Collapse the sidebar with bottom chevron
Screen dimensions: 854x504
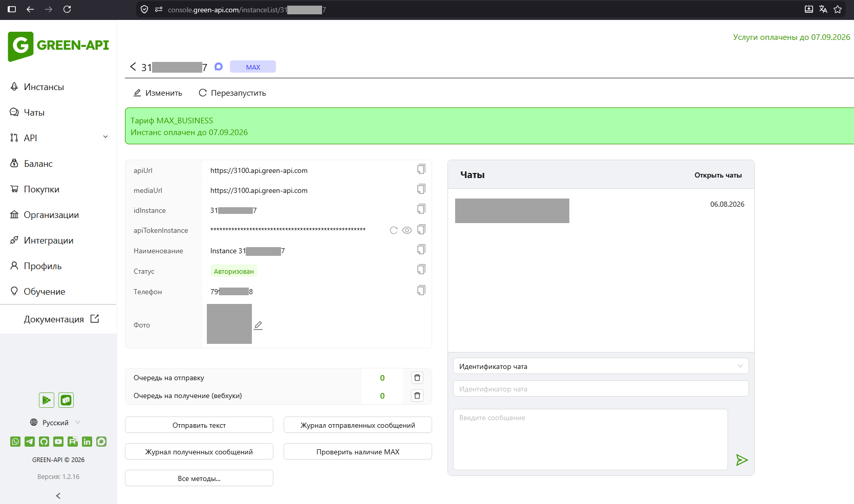tap(58, 496)
